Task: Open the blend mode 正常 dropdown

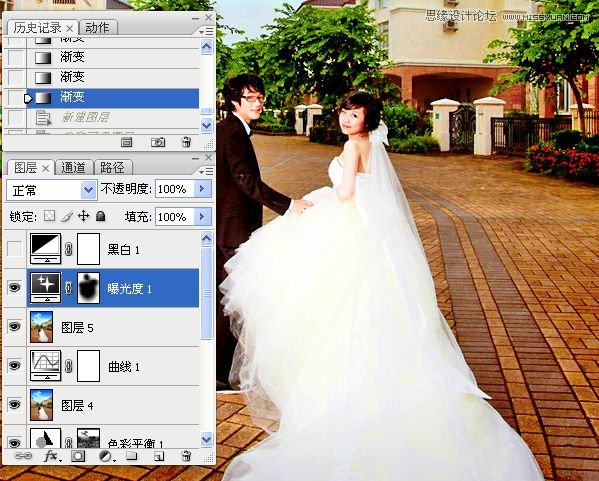Action: pyautogui.click(x=89, y=189)
